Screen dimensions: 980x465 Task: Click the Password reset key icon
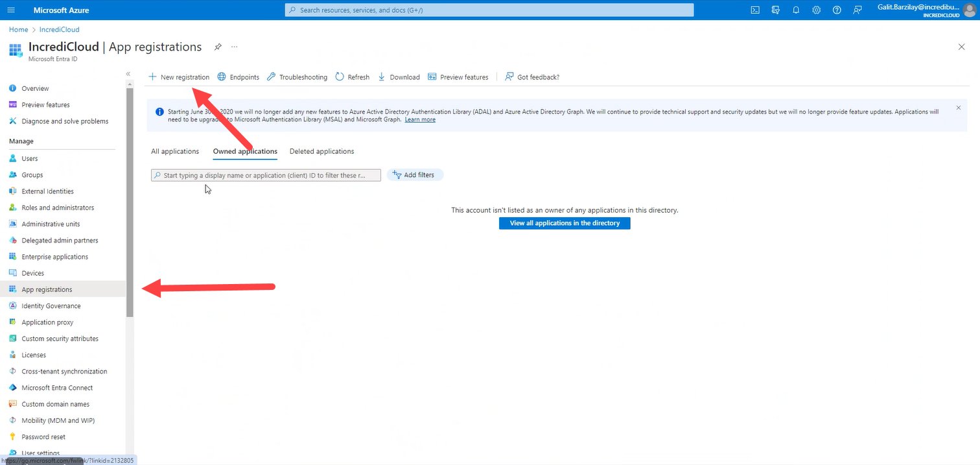pos(13,436)
